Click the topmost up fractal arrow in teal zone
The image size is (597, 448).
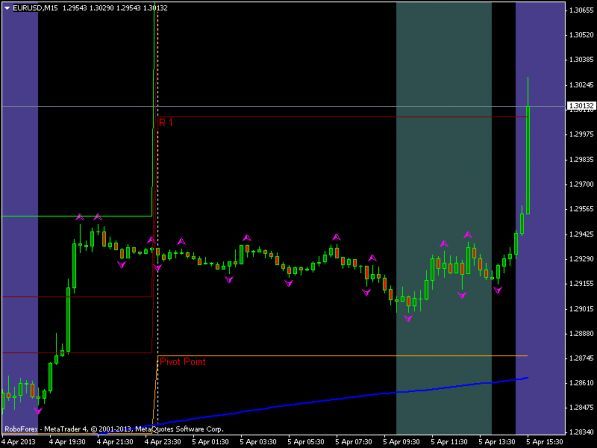(x=468, y=234)
